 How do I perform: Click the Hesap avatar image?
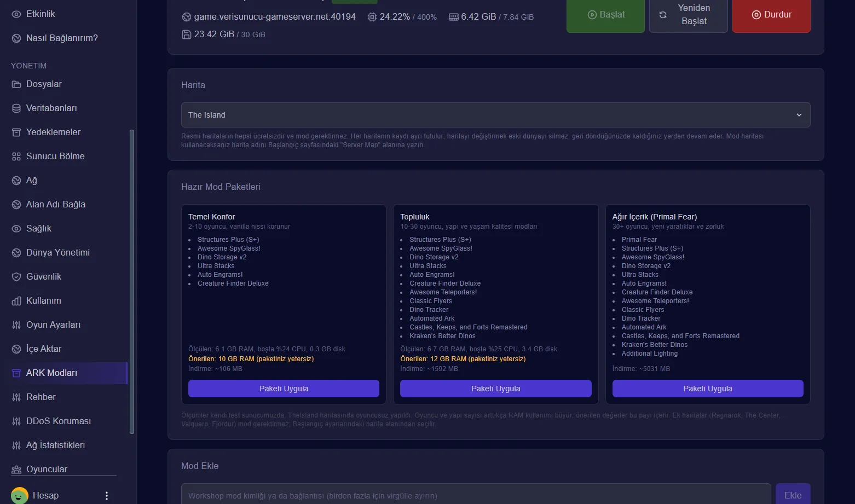[x=20, y=495]
